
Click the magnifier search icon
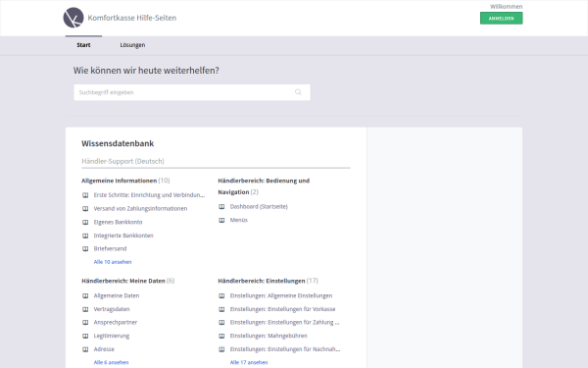pyautogui.click(x=298, y=92)
